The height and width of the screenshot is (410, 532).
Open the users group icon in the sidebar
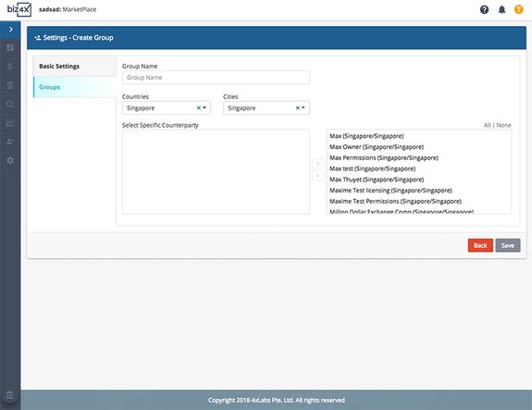point(10,142)
